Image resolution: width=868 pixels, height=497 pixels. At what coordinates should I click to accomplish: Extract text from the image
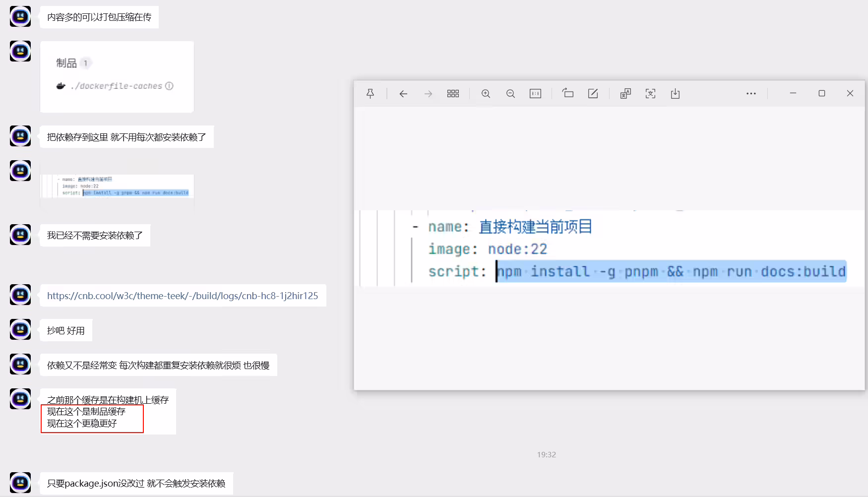650,93
